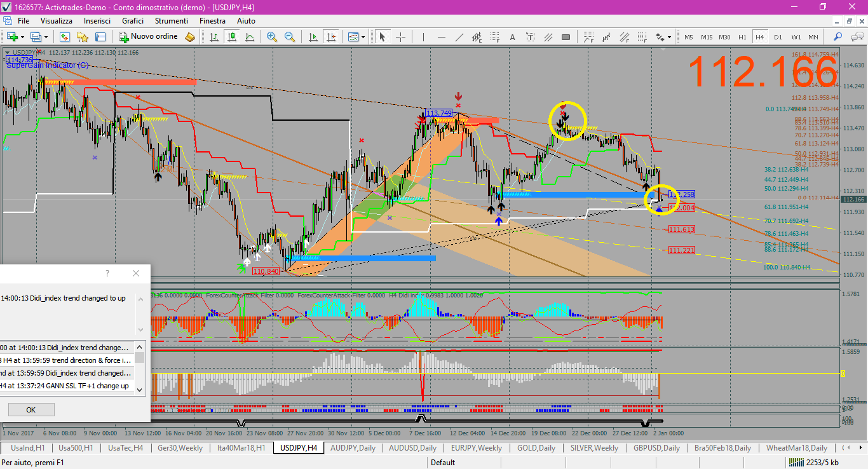Switch to WheatMar18,Daily chart tab
This screenshot has height=469, width=868.
tap(796, 448)
